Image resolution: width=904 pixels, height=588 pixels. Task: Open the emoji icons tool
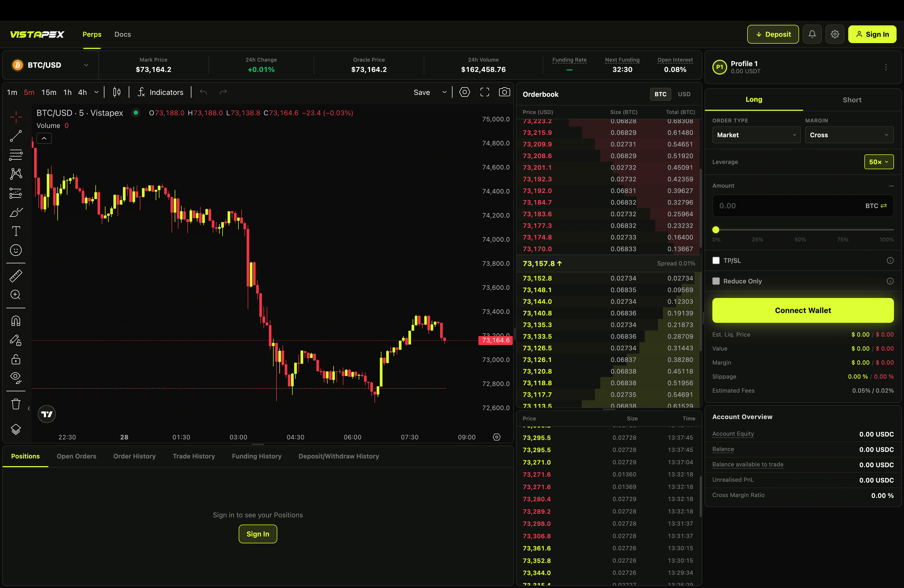[x=16, y=250]
